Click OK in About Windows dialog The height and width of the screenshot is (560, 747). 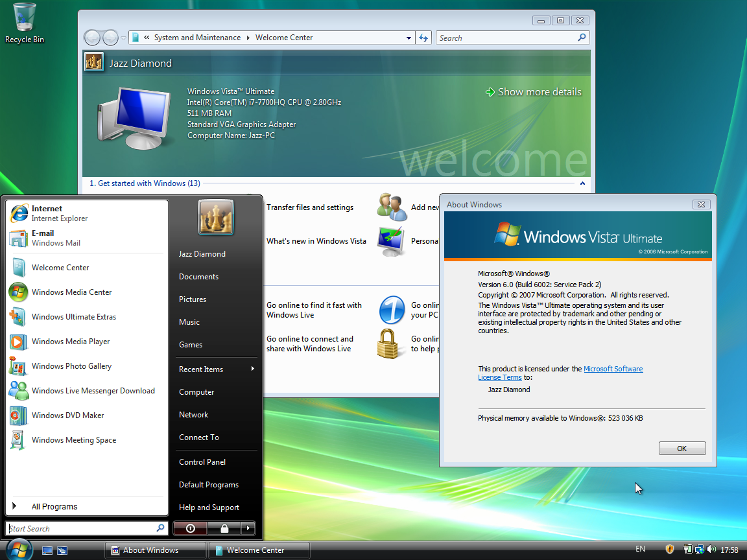(x=682, y=449)
